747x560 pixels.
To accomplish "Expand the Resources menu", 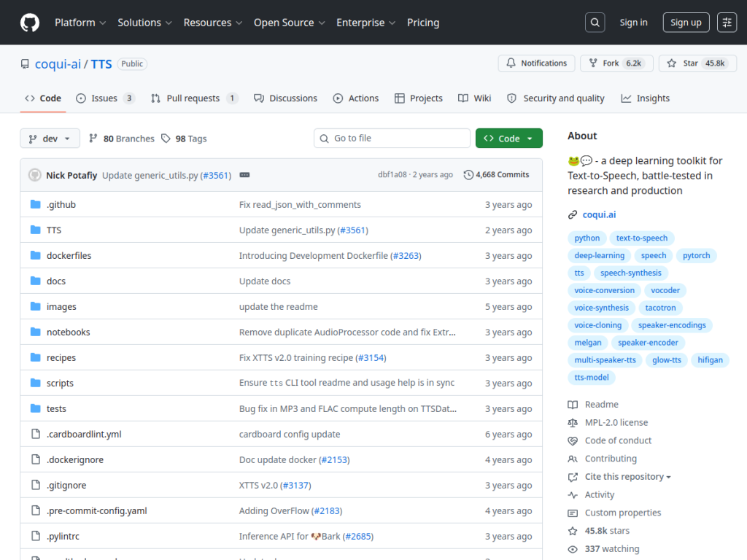I will click(x=212, y=23).
